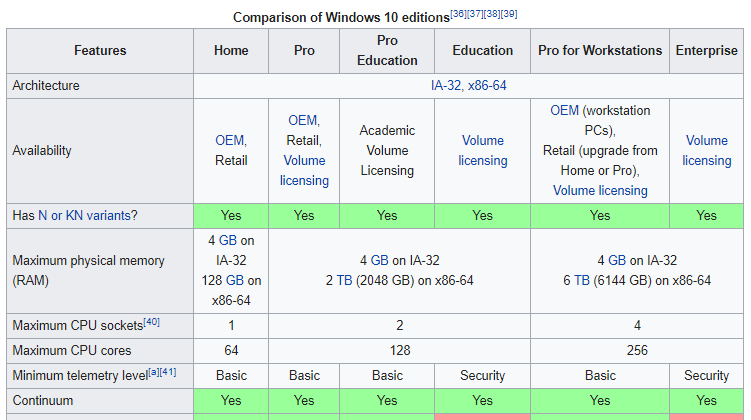Click GB link in '128 GB' Home cell
Viewport: 751px width, 420px height.
tap(235, 281)
